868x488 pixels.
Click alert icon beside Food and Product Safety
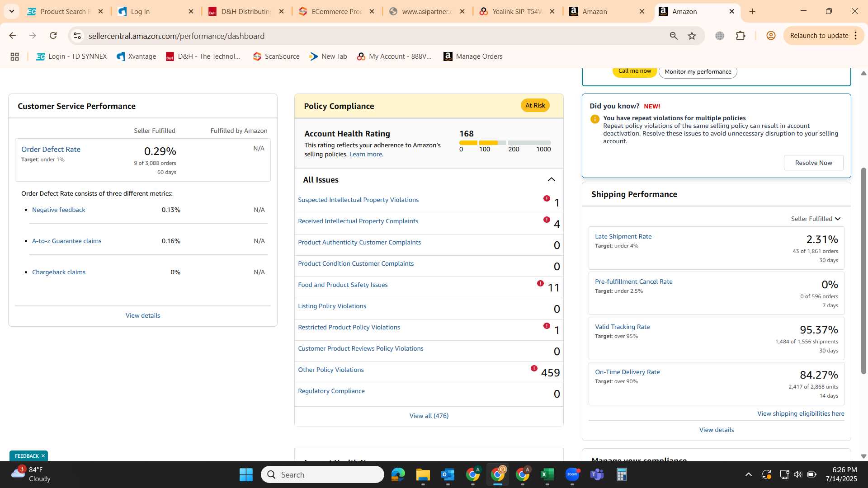540,283
